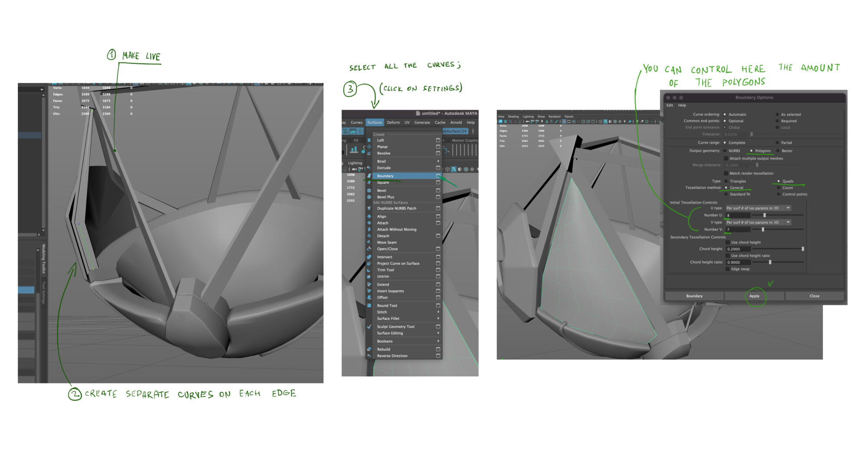The height and width of the screenshot is (451, 868).
Task: Open the Curves menu in Maya
Action: click(356, 123)
